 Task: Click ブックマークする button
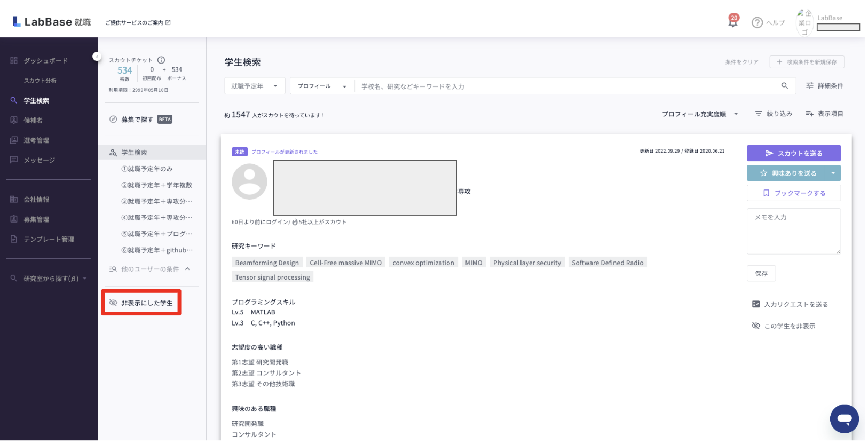click(x=793, y=193)
